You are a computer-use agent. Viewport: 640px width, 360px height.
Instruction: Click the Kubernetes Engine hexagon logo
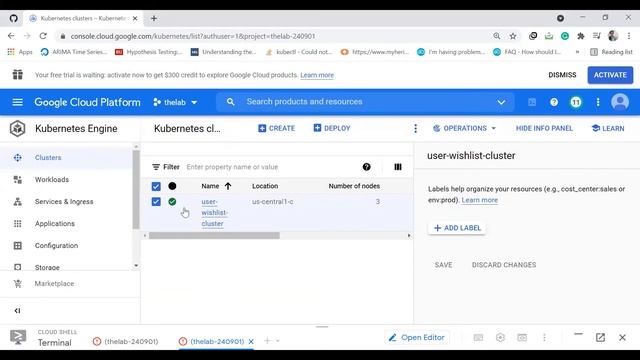[x=18, y=129]
